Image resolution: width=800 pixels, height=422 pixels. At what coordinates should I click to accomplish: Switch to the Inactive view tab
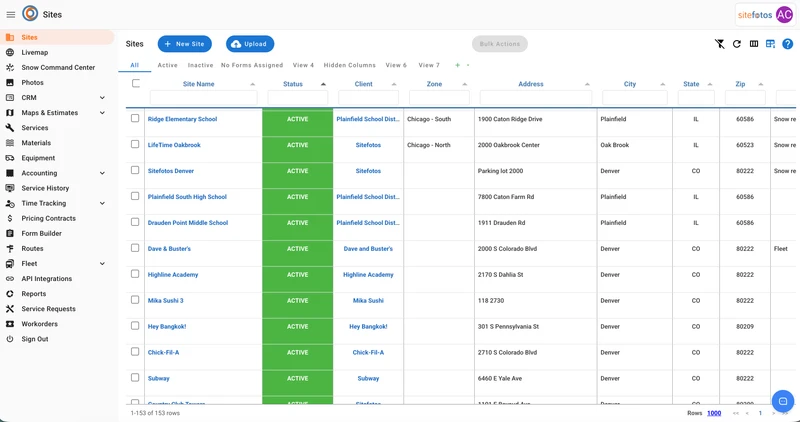201,65
